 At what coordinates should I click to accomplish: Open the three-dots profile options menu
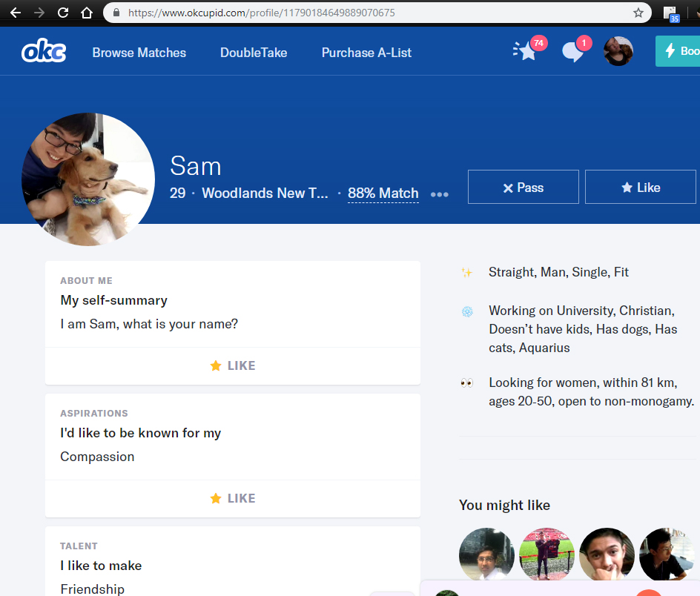(440, 194)
